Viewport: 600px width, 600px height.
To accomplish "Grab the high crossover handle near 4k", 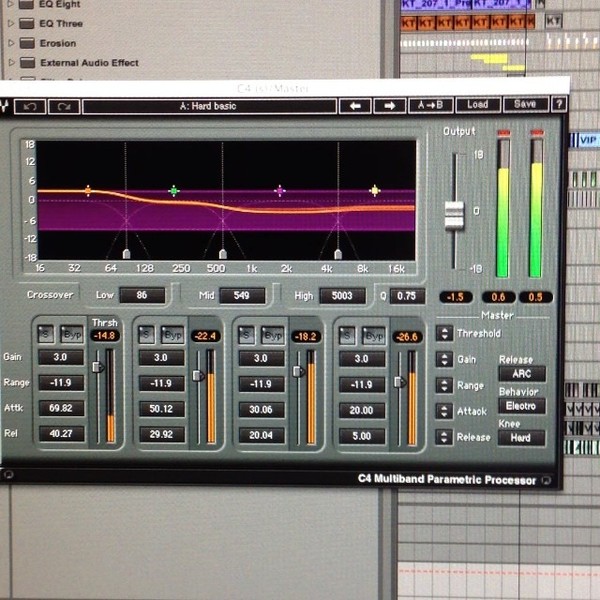I will pyautogui.click(x=338, y=254).
